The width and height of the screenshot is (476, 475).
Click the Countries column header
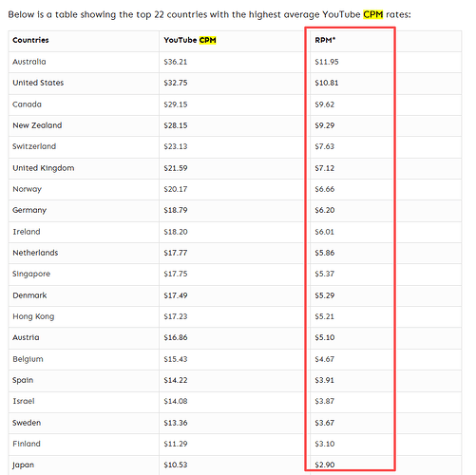click(x=30, y=40)
